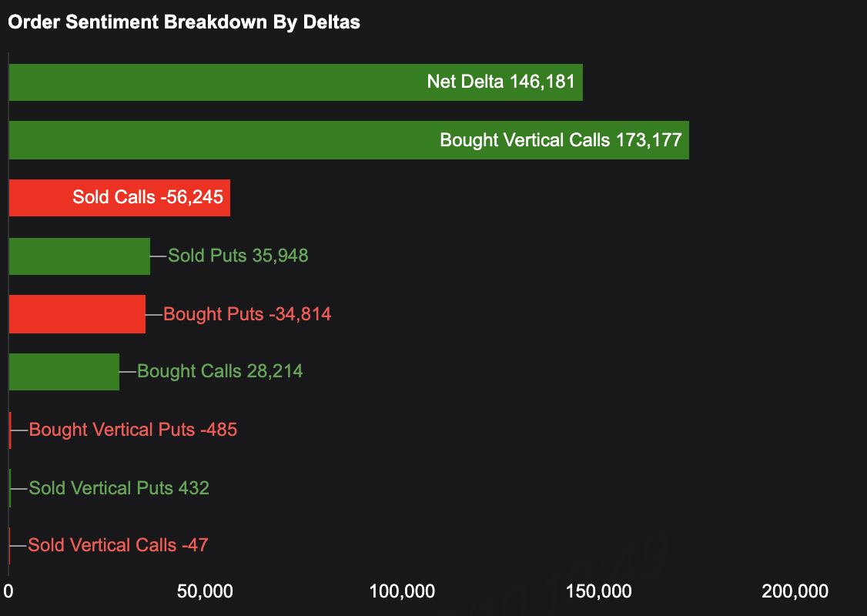Image resolution: width=867 pixels, height=616 pixels.
Task: Select the 'Sold Vertical Puts 432' label
Action: pyautogui.click(x=119, y=488)
